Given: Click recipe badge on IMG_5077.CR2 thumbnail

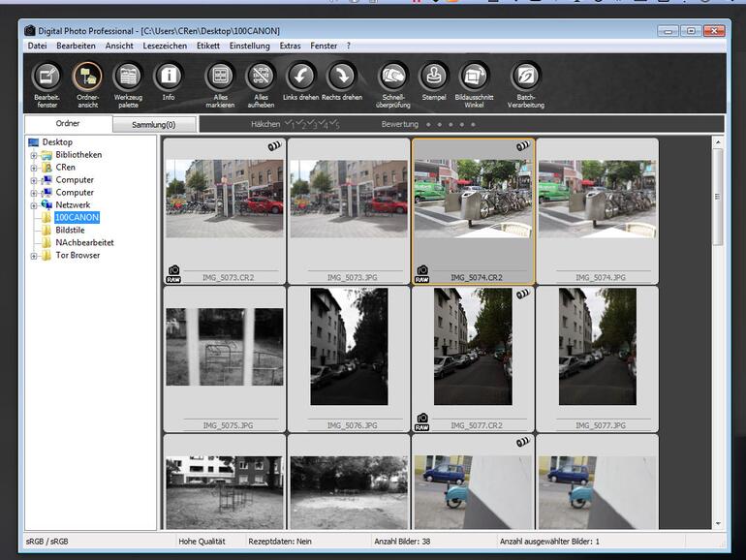Looking at the screenshot, I should 523,295.
